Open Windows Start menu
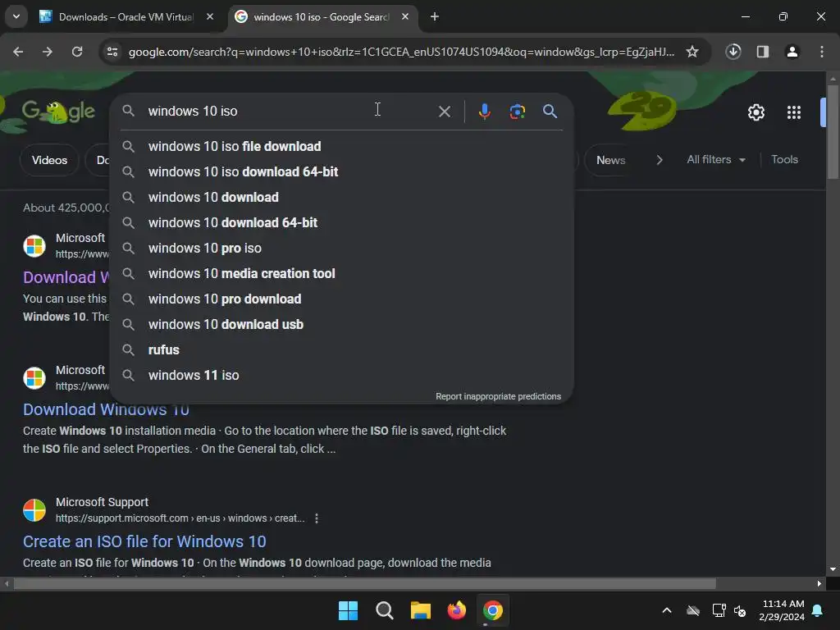The image size is (840, 630). click(348, 610)
